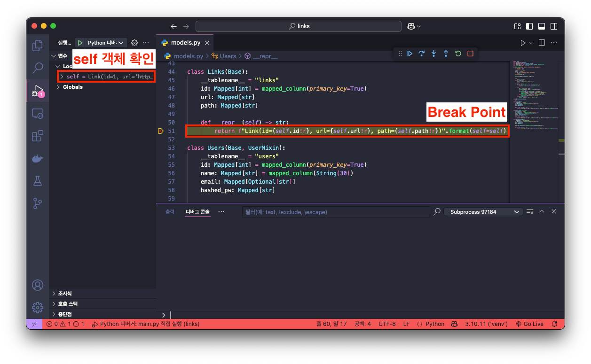This screenshot has width=591, height=364.
Task: Click line 60 column 17 status item
Action: [x=331, y=324]
